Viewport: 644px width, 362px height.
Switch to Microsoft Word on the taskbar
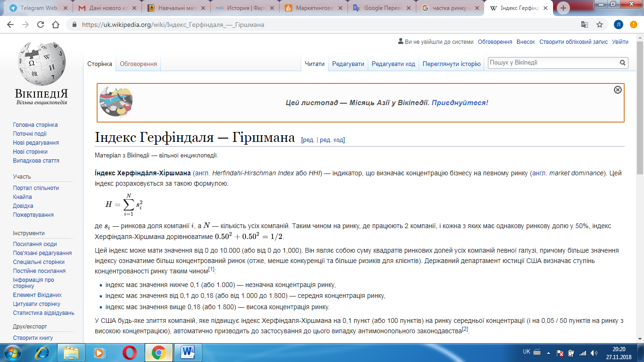point(188,353)
